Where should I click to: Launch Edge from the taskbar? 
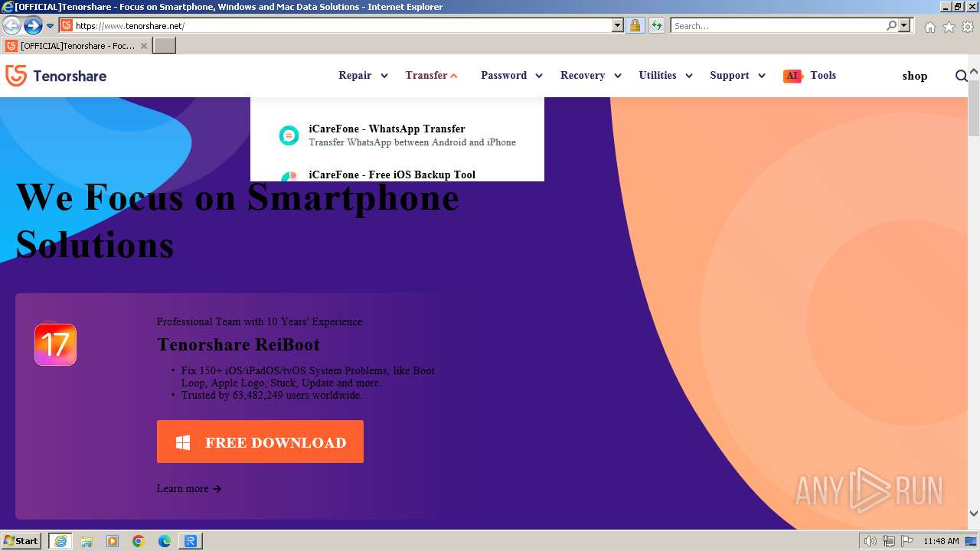click(165, 541)
